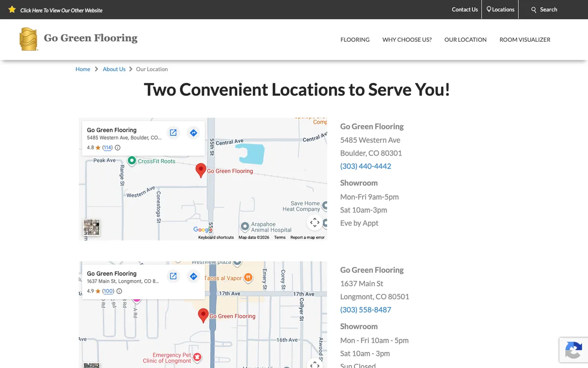
Task: Open the map Terms link
Action: 280,237
